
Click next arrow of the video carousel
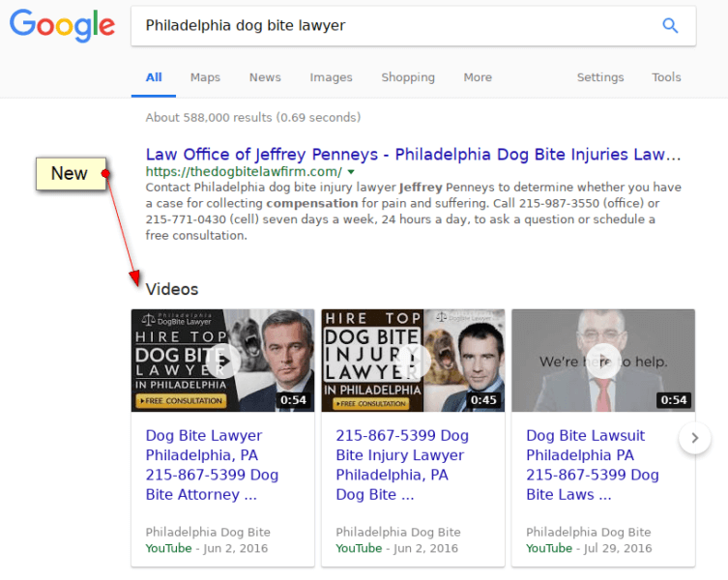coord(694,438)
